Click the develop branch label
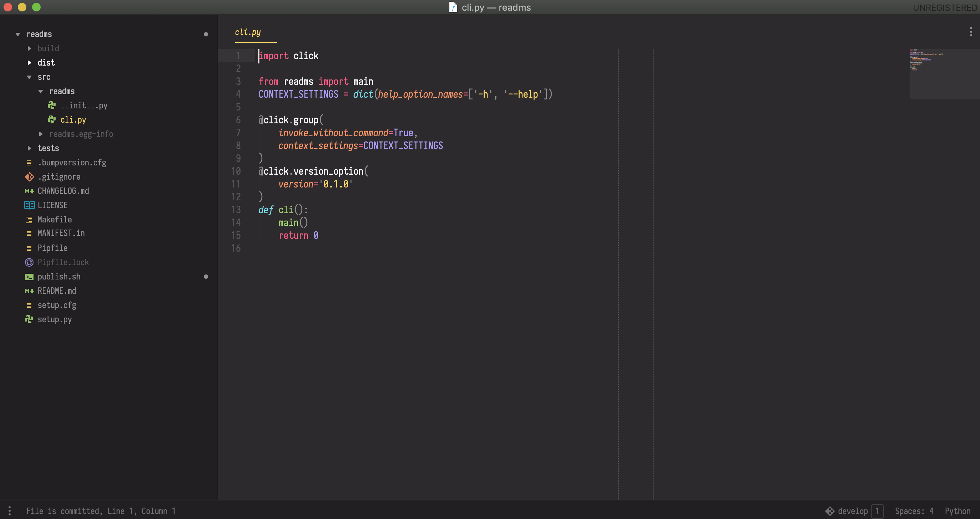This screenshot has height=519, width=980. click(x=852, y=511)
